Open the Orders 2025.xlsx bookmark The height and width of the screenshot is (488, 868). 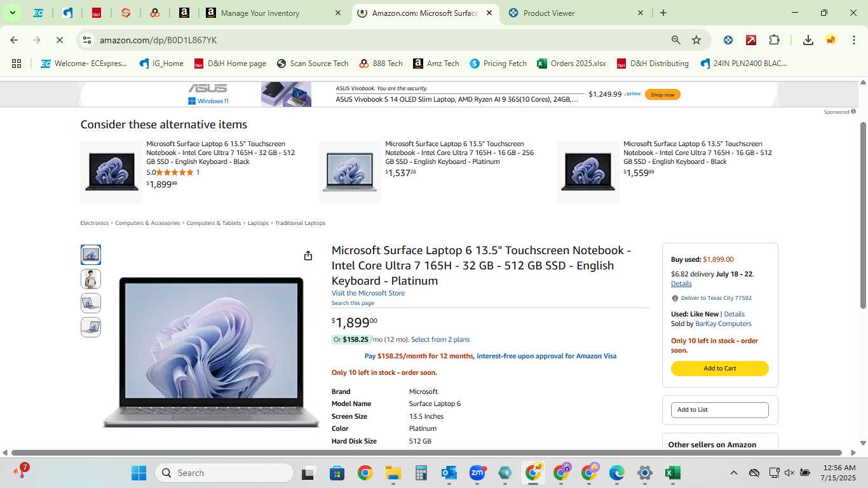pyautogui.click(x=571, y=64)
